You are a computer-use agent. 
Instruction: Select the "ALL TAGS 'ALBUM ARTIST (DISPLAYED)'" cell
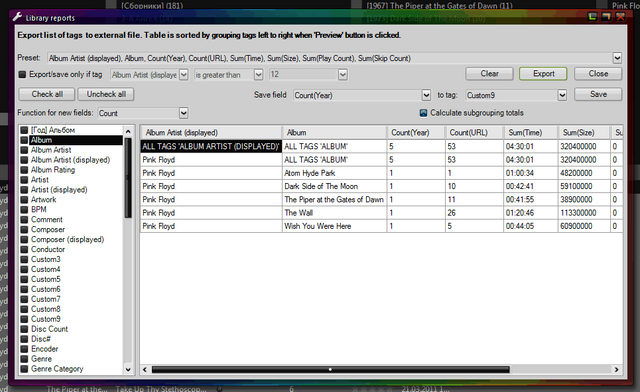pos(211,146)
